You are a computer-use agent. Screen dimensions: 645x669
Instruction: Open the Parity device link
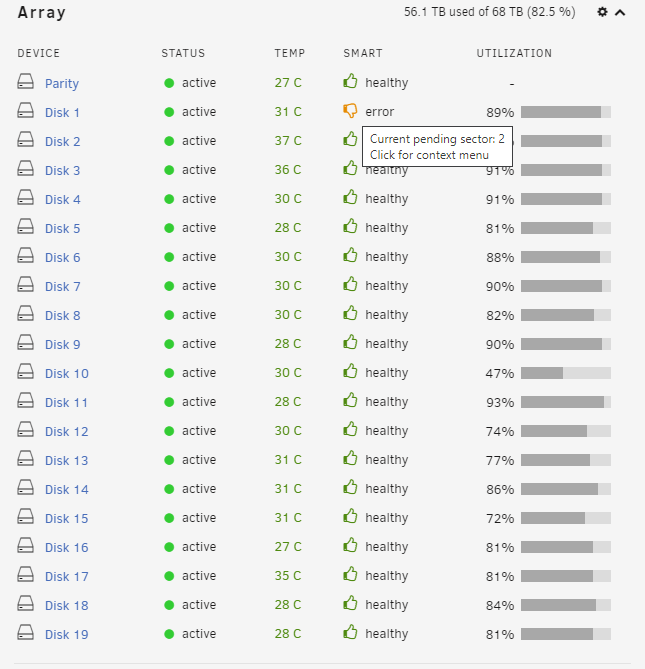pos(62,83)
